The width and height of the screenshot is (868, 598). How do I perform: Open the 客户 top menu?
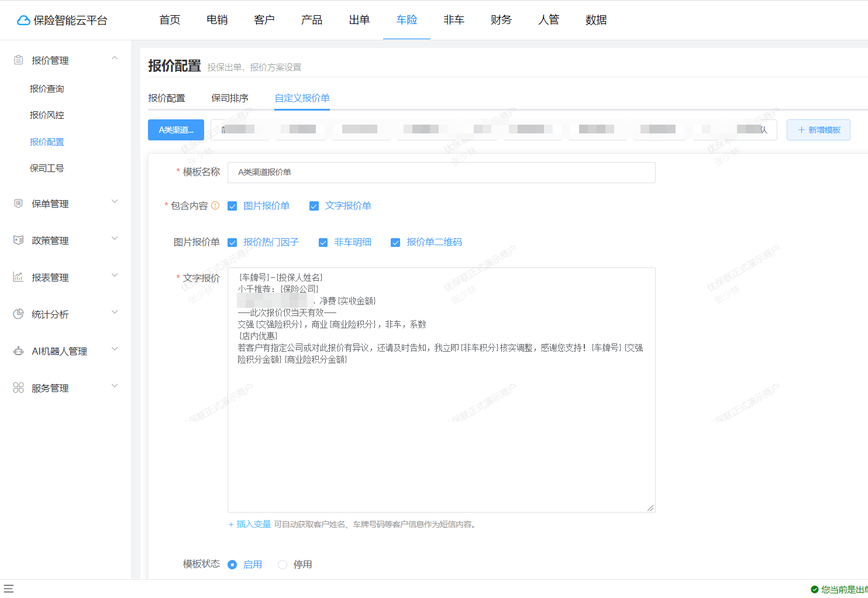pyautogui.click(x=264, y=20)
